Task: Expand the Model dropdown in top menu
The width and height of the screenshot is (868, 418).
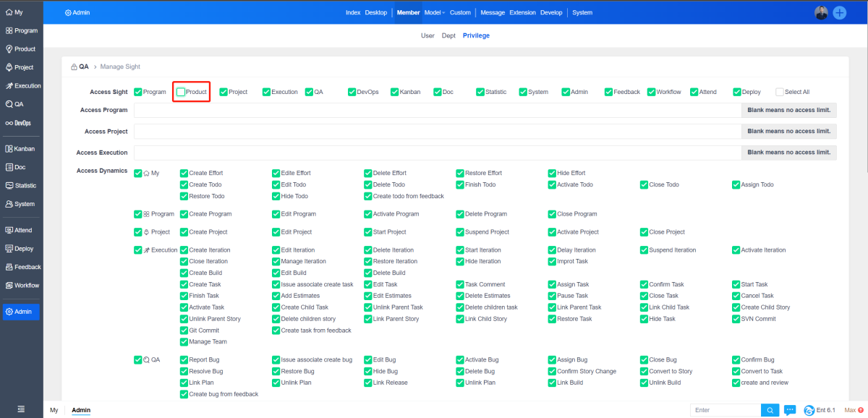Action: tap(434, 12)
